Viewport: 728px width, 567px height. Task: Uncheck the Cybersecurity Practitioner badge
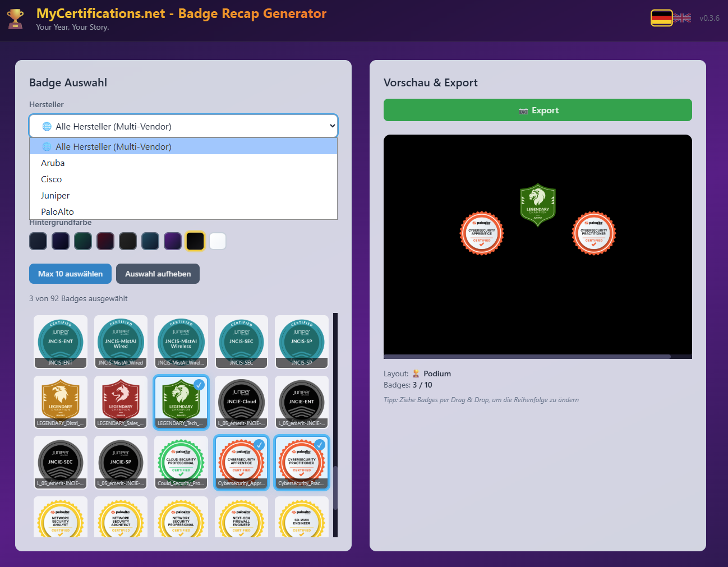[302, 462]
